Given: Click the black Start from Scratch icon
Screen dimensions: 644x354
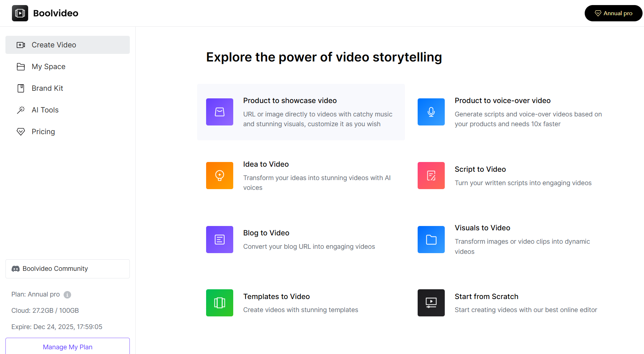Looking at the screenshot, I should point(431,303).
